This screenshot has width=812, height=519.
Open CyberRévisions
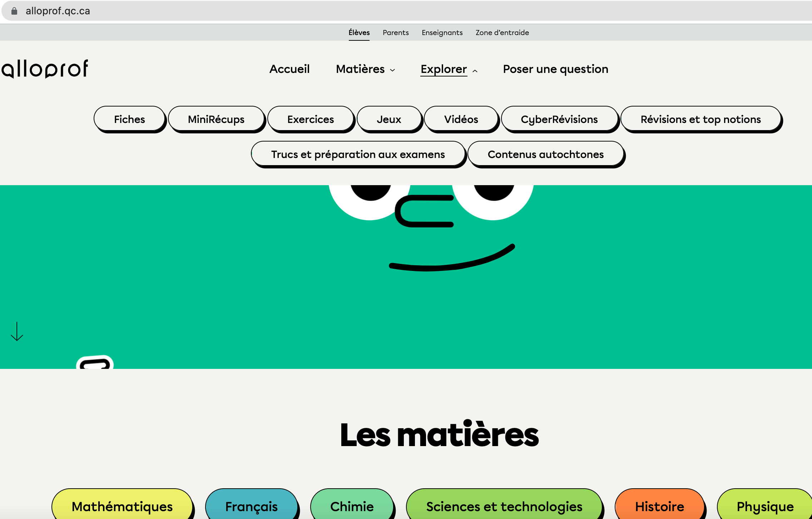point(559,119)
